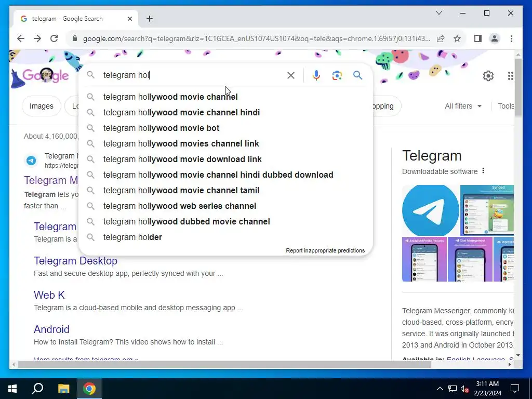
Task: Select suggestion "telegram hollywood web series channel"
Action: (x=225, y=206)
